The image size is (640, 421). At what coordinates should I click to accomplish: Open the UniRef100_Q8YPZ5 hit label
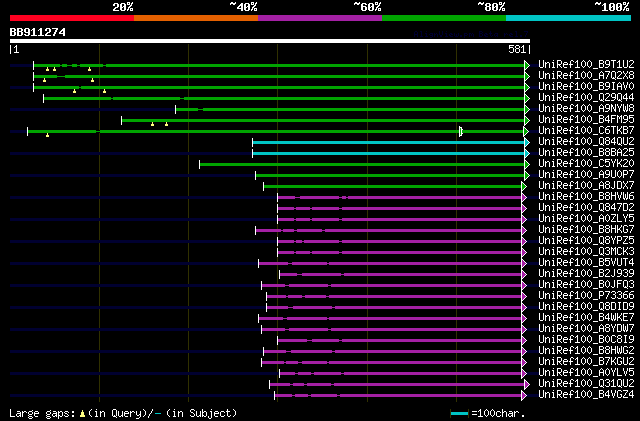(586, 241)
